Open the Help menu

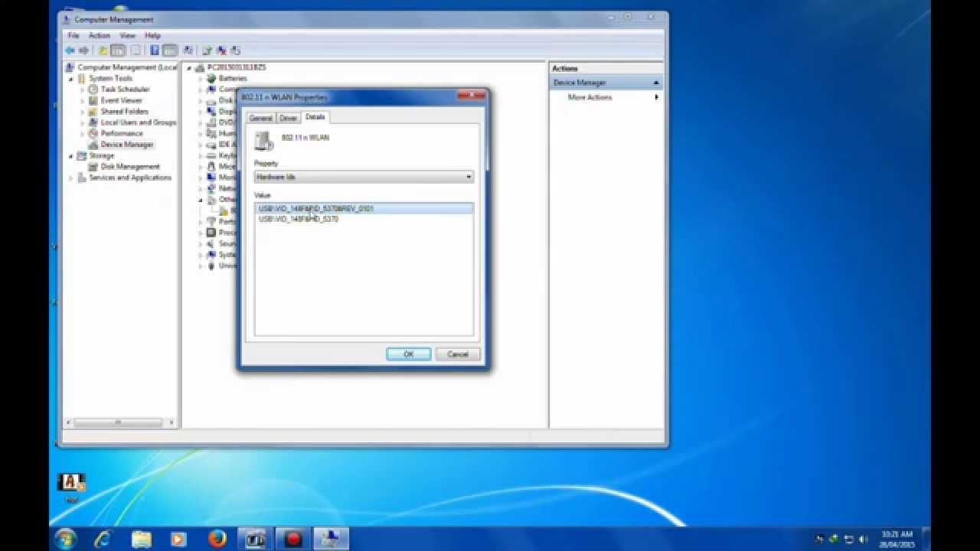coord(152,36)
